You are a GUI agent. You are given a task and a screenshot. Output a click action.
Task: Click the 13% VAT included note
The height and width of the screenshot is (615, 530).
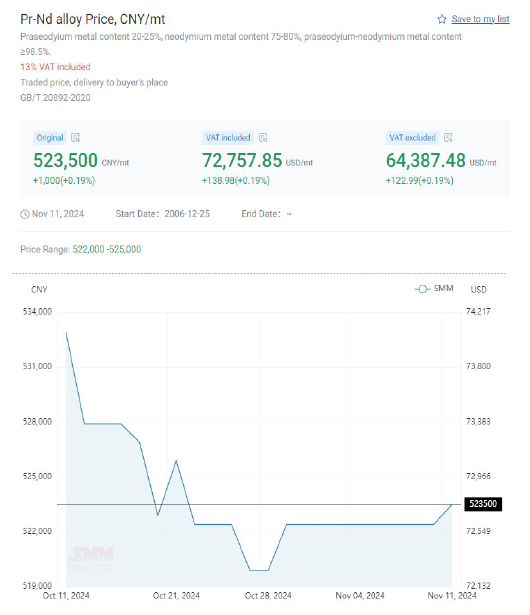coord(55,67)
